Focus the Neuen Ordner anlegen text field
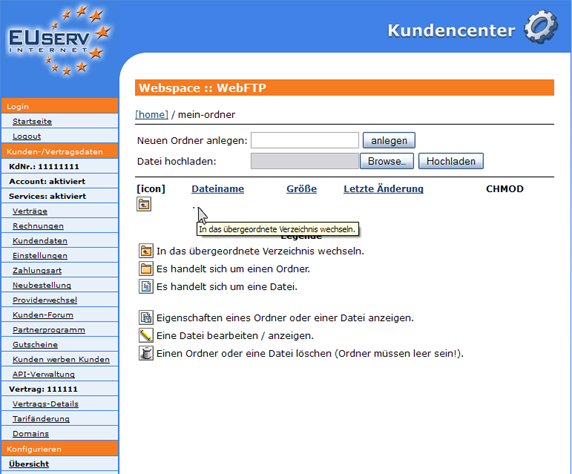The height and width of the screenshot is (474, 572). (x=305, y=140)
